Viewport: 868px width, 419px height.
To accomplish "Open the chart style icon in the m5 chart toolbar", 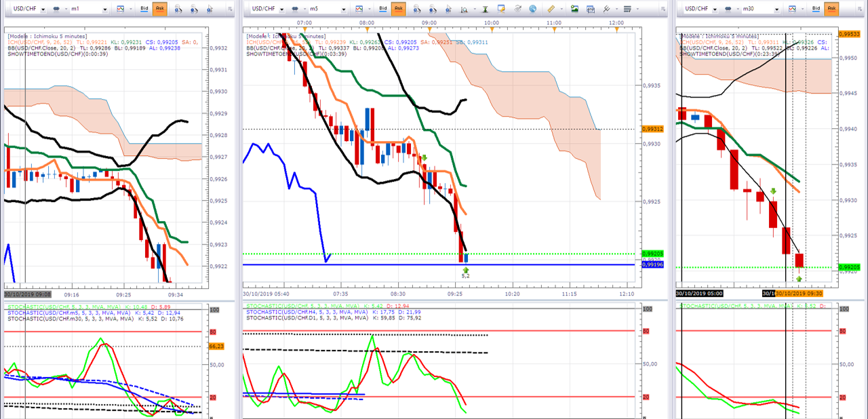I will 359,8.
